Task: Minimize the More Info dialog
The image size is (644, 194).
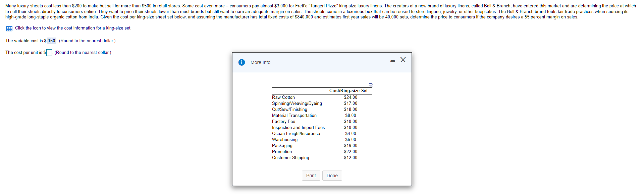Action: point(392,61)
